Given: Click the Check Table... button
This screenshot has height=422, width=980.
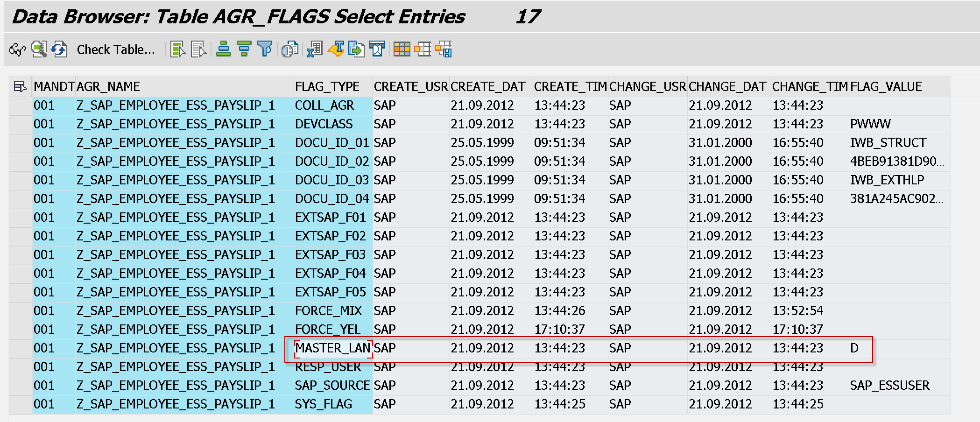Looking at the screenshot, I should coord(116,49).
